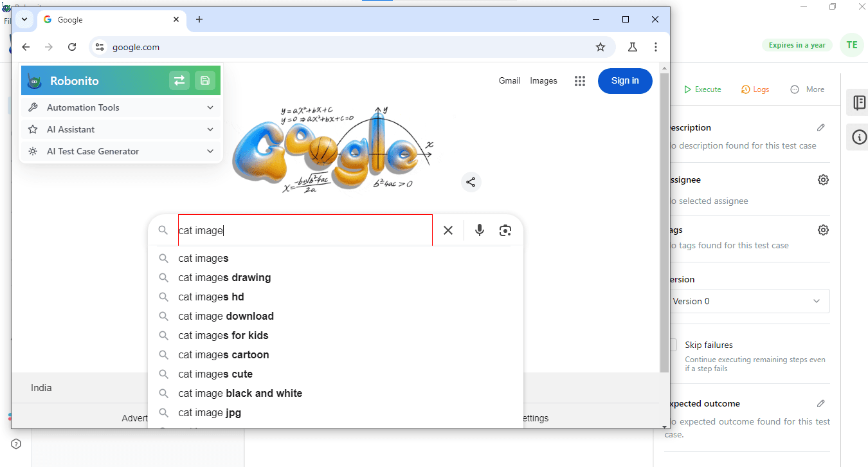Select the suggestion cat image download
The width and height of the screenshot is (868, 467).
click(336, 316)
